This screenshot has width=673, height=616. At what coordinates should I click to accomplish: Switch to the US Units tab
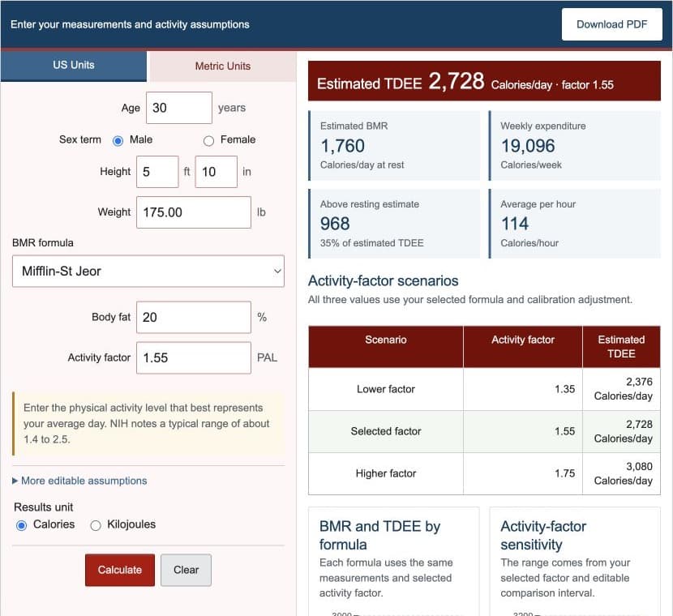[74, 65]
